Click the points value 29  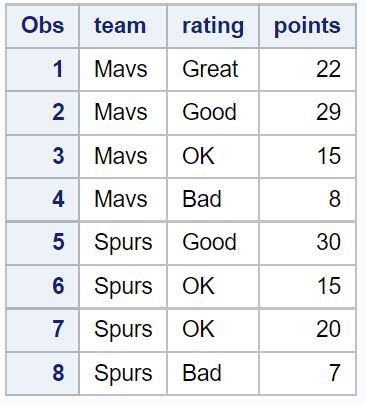[307, 113]
